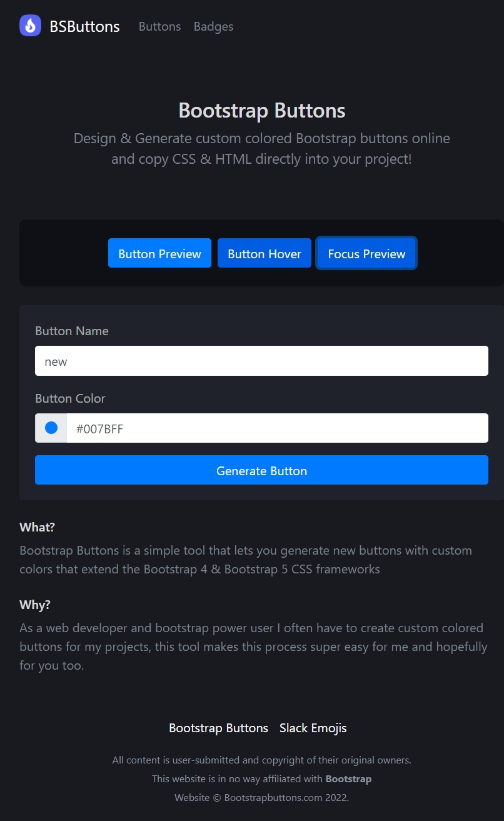Viewport: 504px width, 821px height.
Task: Click the Button Preview sample button
Action: coord(159,253)
